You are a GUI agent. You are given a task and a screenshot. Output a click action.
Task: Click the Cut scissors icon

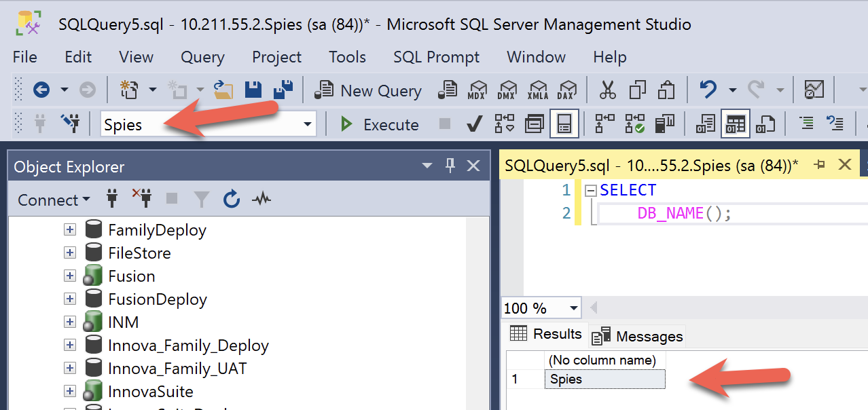pos(607,90)
